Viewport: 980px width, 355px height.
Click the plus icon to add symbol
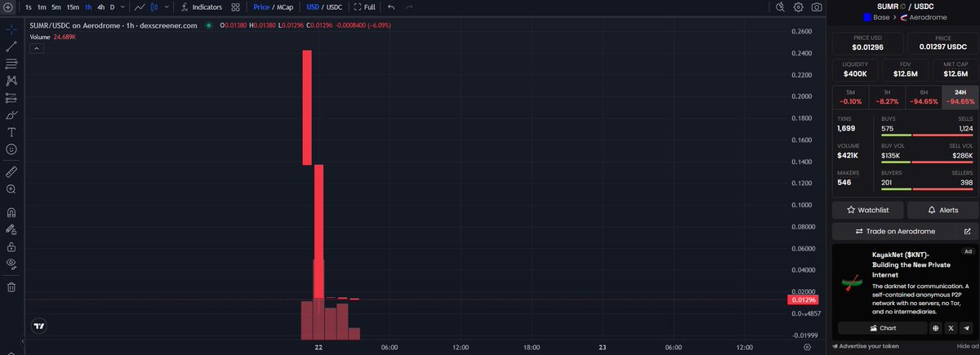coord(9,7)
